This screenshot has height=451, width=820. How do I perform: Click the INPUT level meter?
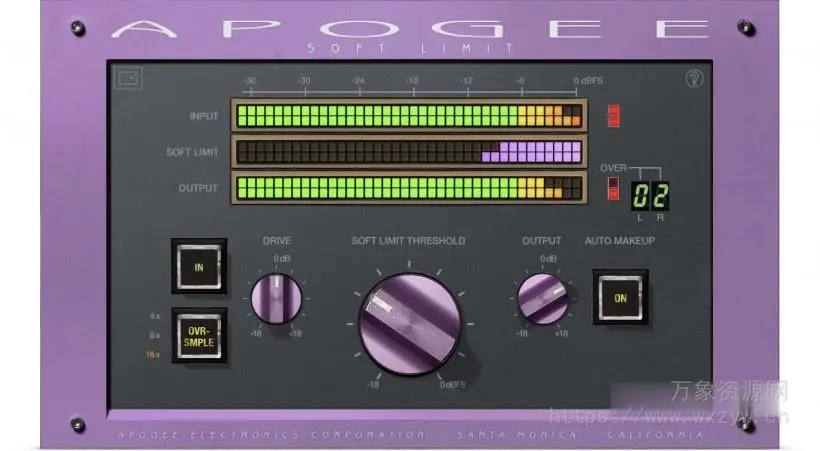408,115
